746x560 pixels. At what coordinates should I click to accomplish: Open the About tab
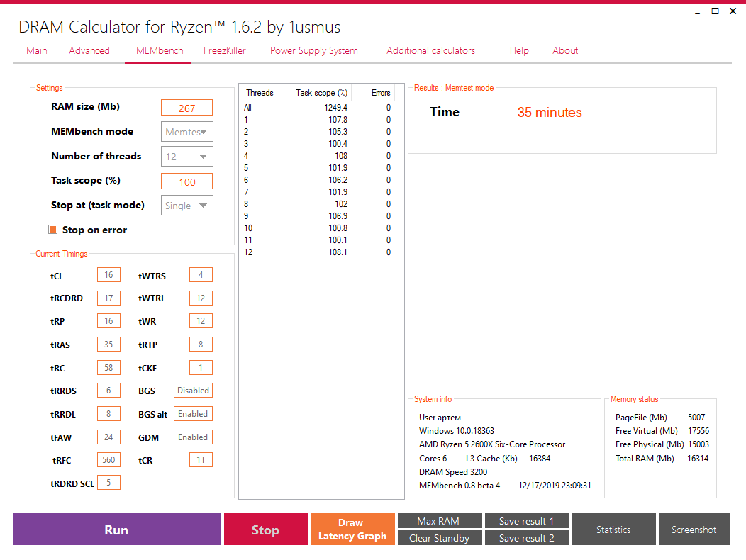(x=565, y=50)
